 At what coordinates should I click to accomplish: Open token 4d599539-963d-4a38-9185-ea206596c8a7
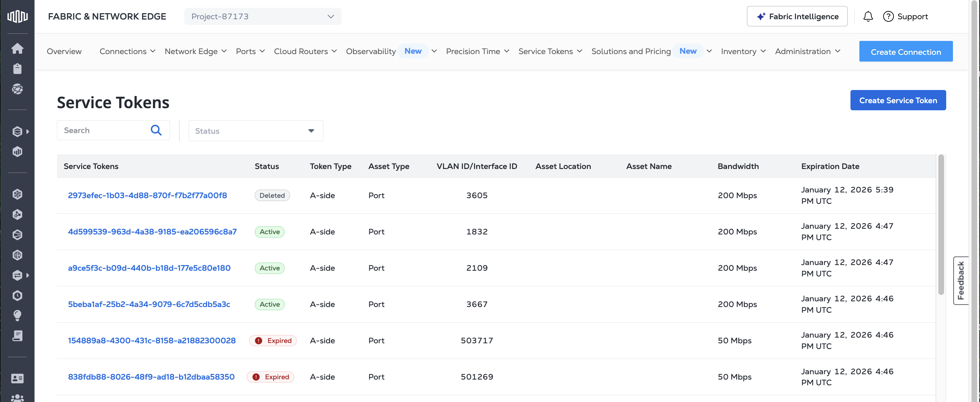152,232
